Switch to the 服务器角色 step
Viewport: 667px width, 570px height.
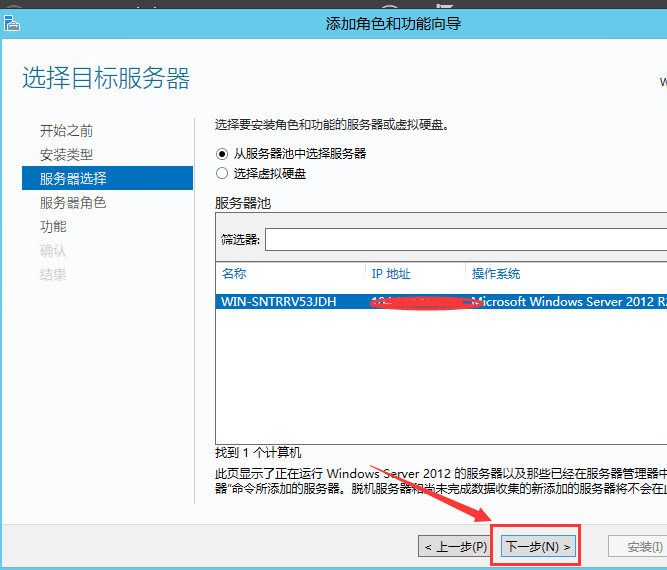coord(73,203)
